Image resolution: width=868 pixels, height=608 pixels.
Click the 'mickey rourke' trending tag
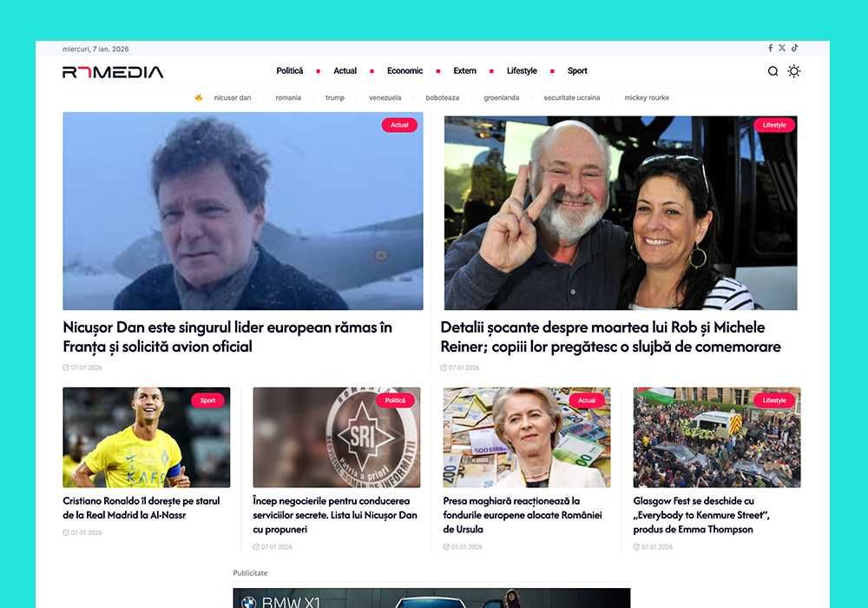(647, 97)
